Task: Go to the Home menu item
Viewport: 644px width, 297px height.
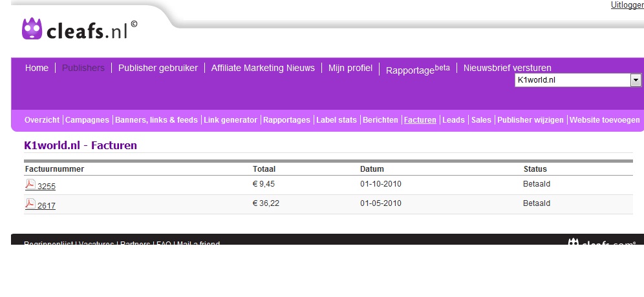Action: (37, 68)
